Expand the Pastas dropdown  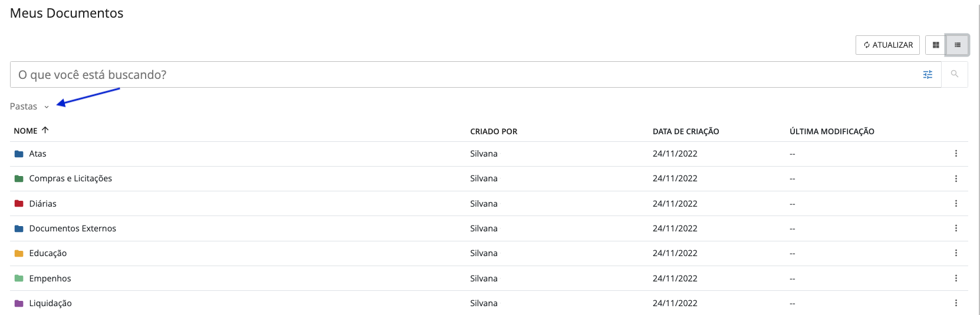(29, 107)
